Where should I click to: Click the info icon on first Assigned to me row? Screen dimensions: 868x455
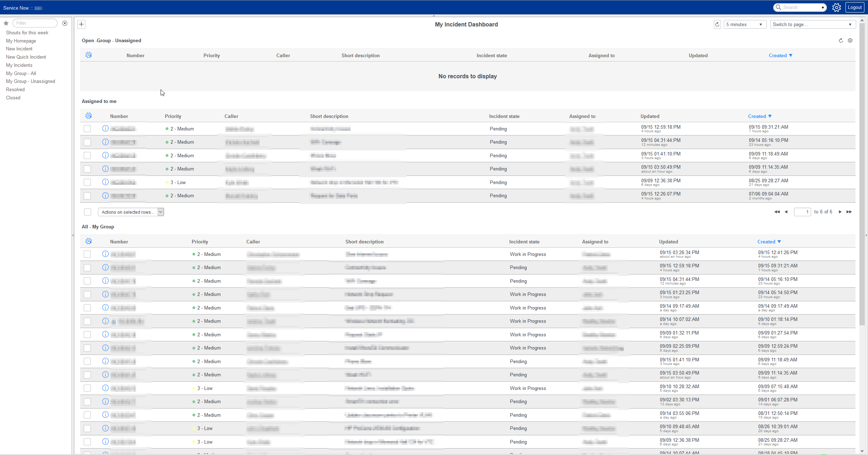[105, 128]
